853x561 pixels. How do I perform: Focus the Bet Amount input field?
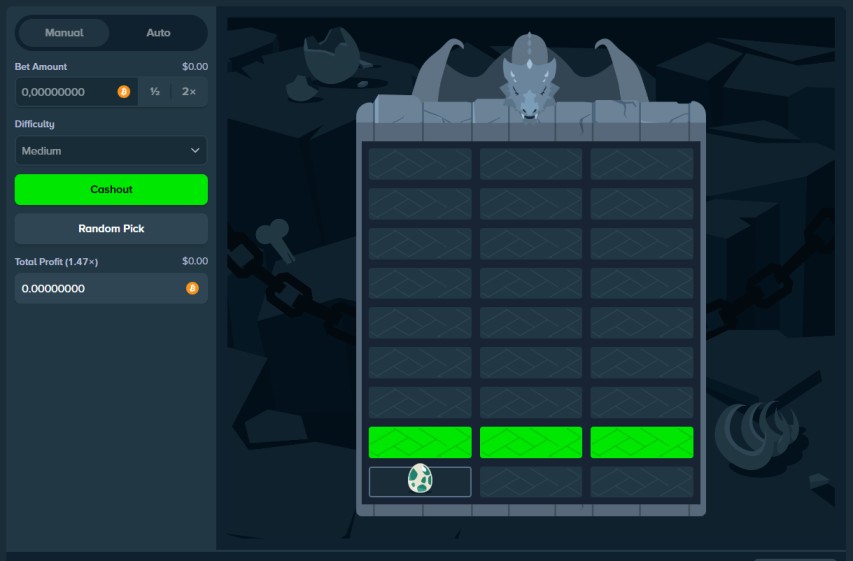click(66, 91)
